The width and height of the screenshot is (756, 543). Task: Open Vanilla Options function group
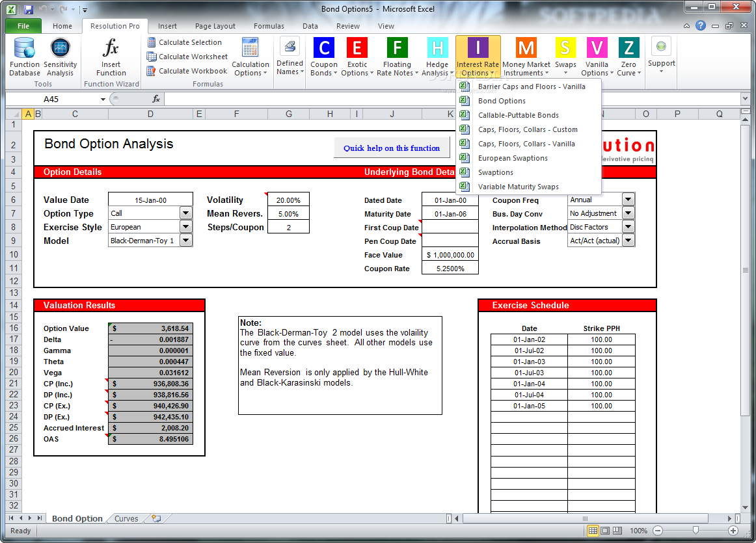597,57
